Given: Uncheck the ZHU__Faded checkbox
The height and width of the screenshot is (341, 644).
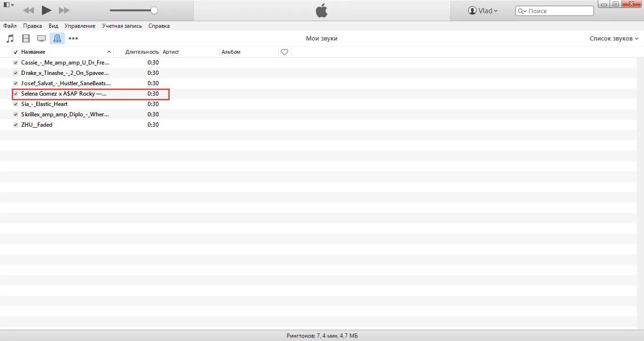Looking at the screenshot, I should pyautogui.click(x=16, y=125).
